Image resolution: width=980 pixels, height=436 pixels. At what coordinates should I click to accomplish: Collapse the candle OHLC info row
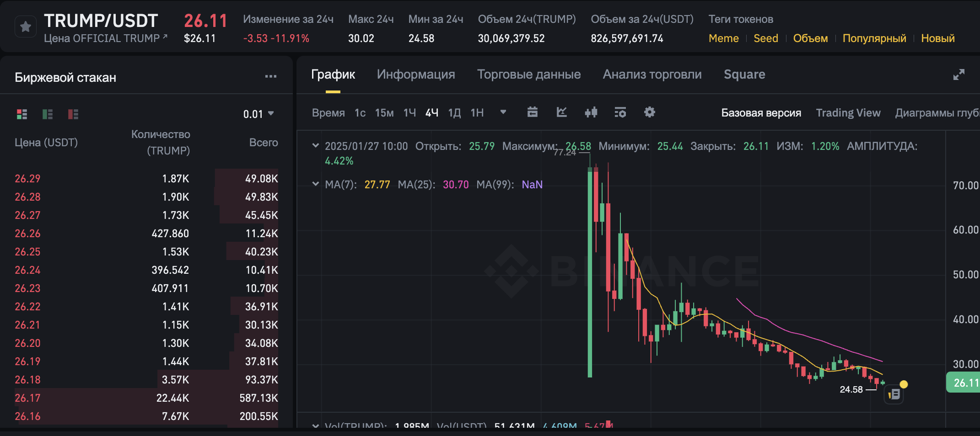[x=315, y=146]
